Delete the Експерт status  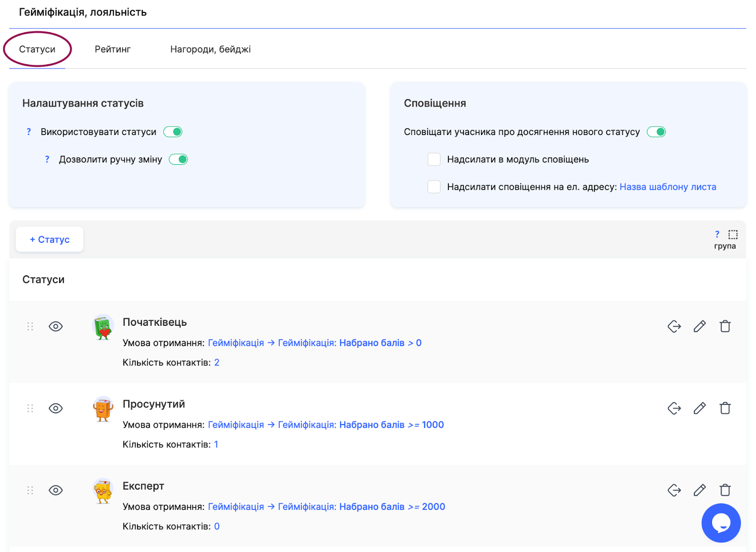pyautogui.click(x=725, y=490)
